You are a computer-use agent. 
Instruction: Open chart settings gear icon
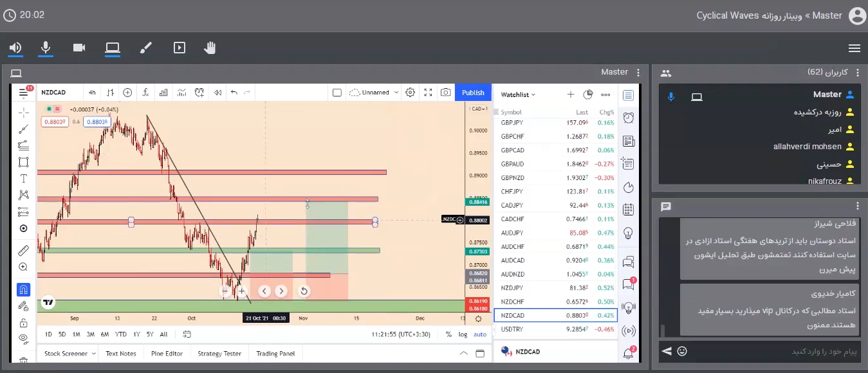pos(410,93)
